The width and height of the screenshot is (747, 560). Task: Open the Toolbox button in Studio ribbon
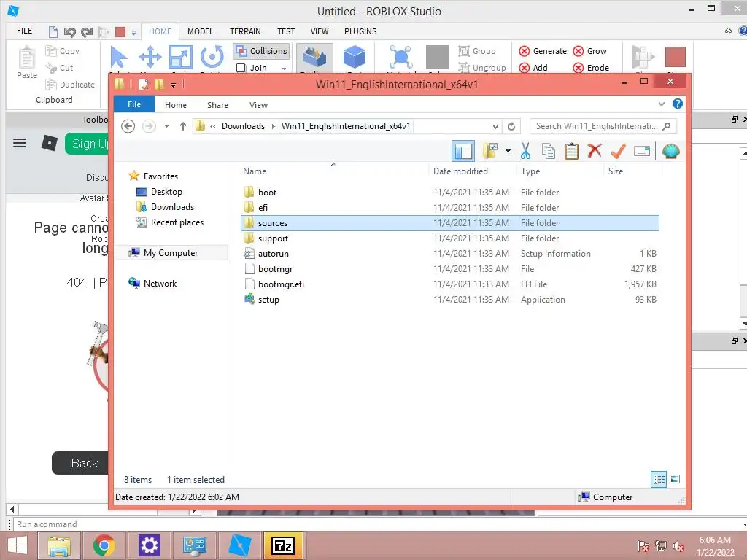click(x=314, y=58)
